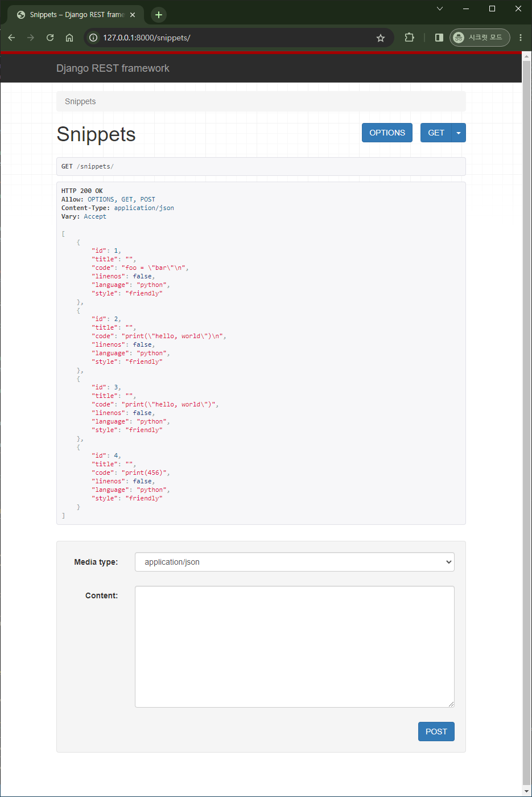Click the "HTTP 200 OK" status text
The image size is (532, 797).
pyautogui.click(x=82, y=191)
